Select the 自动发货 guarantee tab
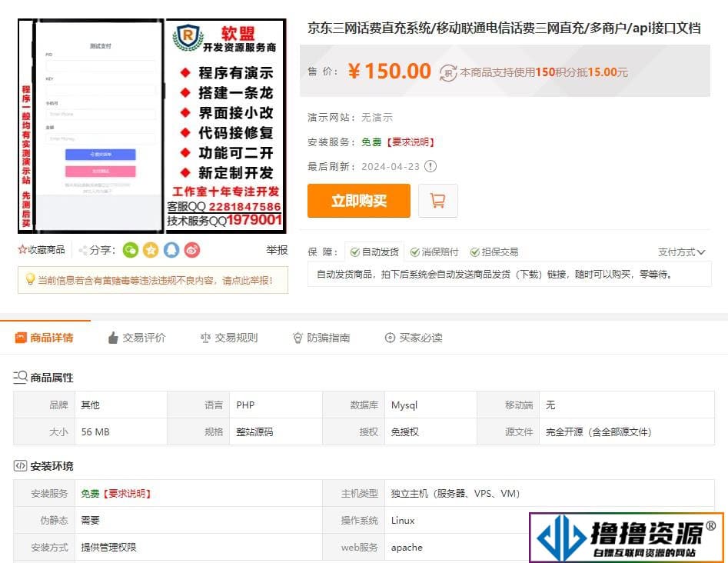This screenshot has width=728, height=563. pos(374,252)
